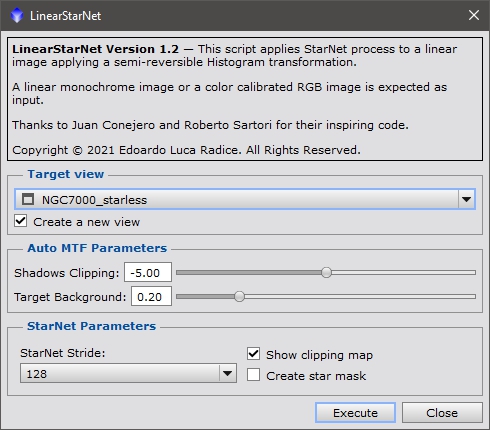Click the LinearStarNet window title text
Viewport: 490px width, 430px height.
(x=65, y=16)
